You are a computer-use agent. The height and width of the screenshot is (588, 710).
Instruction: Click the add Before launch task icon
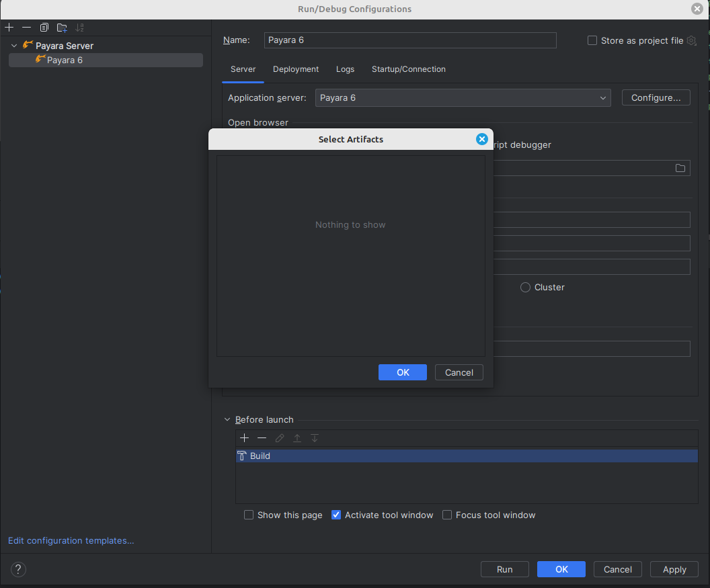coord(244,438)
